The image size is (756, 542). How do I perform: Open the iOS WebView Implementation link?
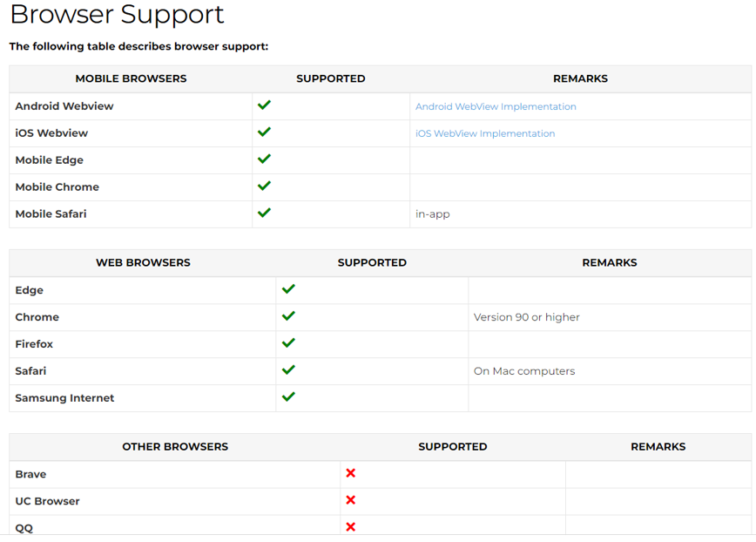[x=485, y=133]
